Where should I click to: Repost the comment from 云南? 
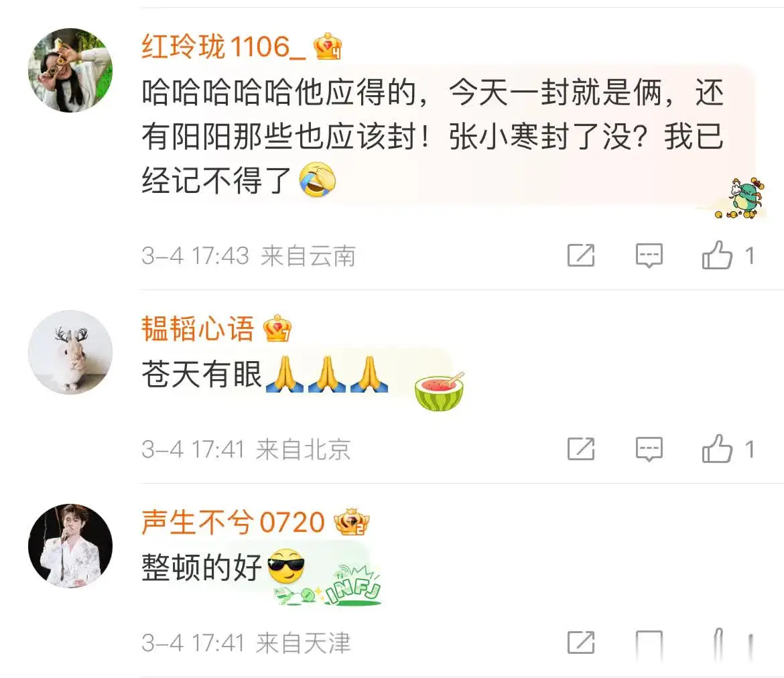click(x=581, y=255)
